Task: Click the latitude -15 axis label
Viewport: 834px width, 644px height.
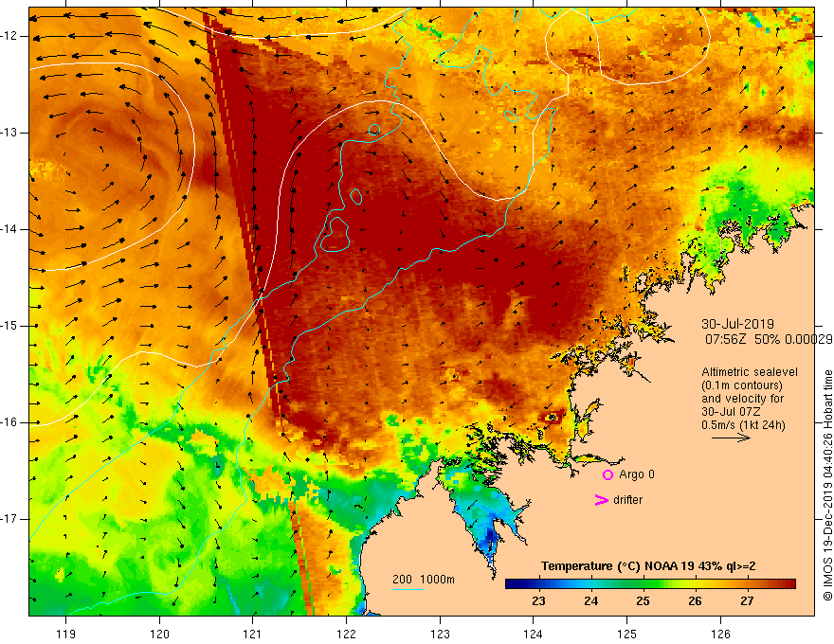Action: (x=9, y=326)
